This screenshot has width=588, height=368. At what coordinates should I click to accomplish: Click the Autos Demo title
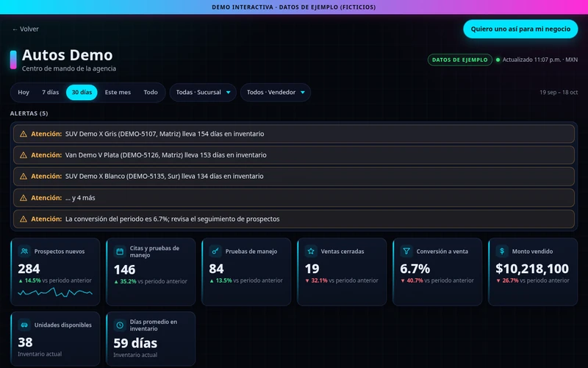[67, 55]
